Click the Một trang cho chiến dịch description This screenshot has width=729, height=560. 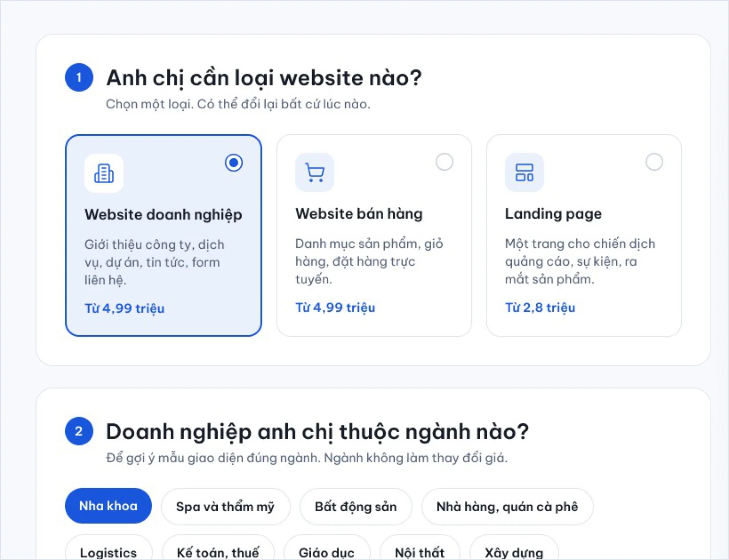point(580,261)
